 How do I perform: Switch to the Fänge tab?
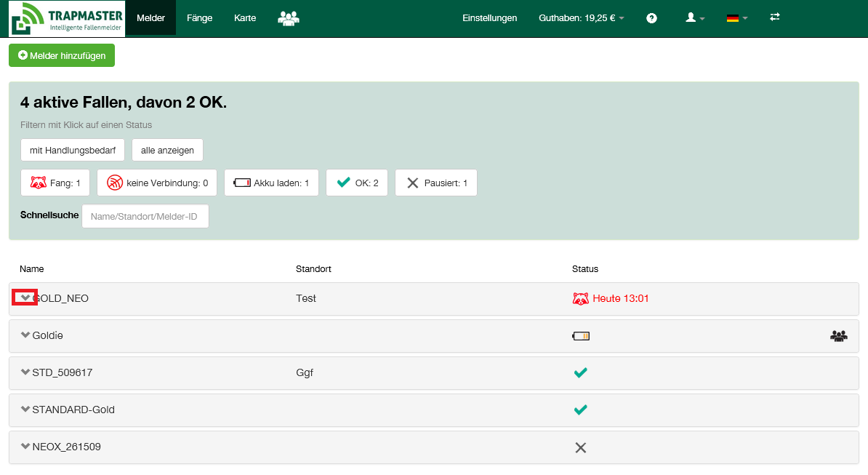tap(199, 18)
